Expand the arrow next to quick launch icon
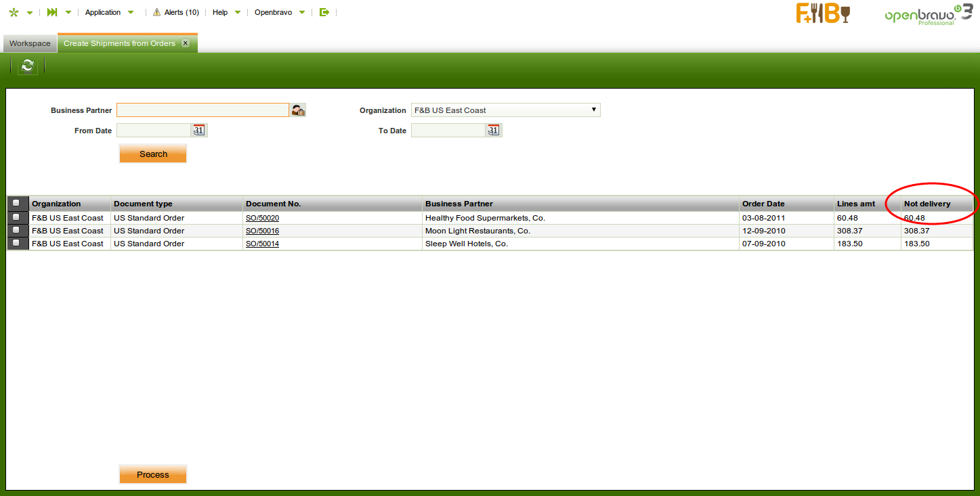Viewport: 980px width, 496px height. click(x=68, y=12)
